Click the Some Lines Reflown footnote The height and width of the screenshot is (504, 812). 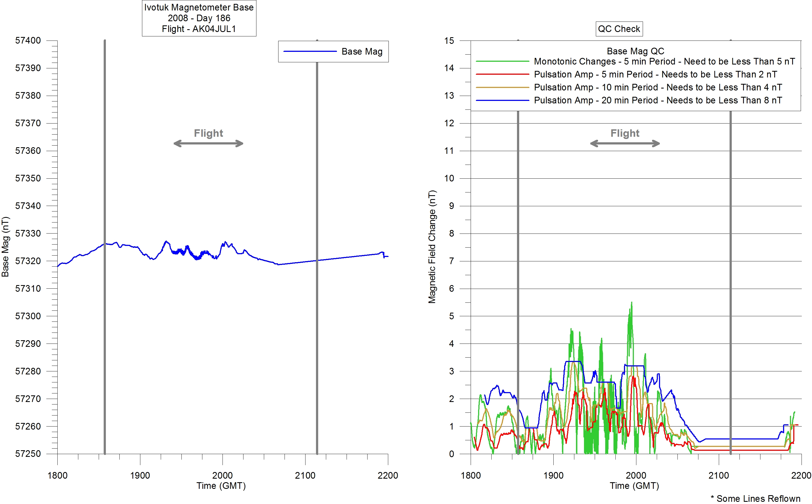[x=755, y=498]
